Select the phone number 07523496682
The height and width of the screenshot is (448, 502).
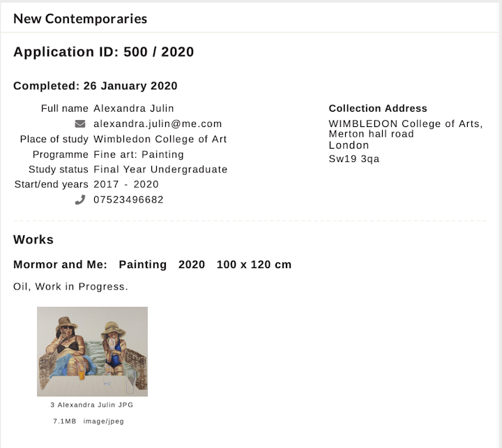click(x=128, y=200)
